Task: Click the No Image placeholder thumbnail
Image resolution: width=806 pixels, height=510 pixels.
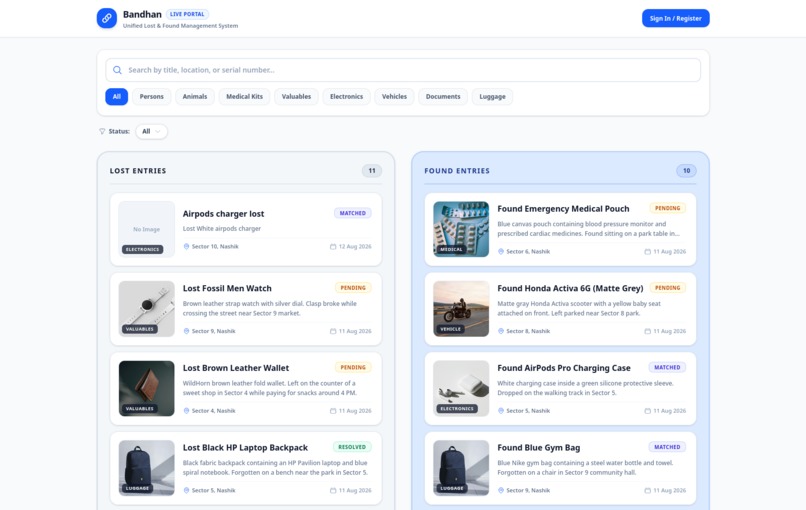Action: [146, 229]
